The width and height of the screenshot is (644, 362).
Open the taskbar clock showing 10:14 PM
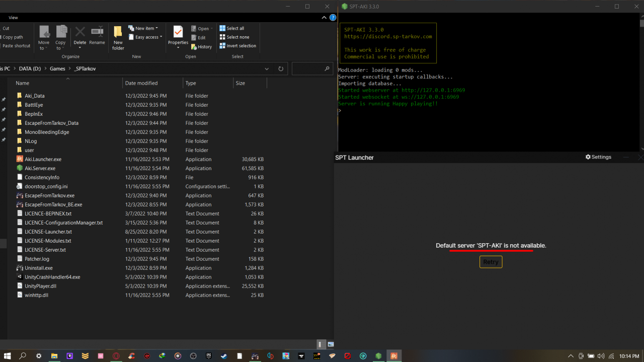(x=629, y=356)
